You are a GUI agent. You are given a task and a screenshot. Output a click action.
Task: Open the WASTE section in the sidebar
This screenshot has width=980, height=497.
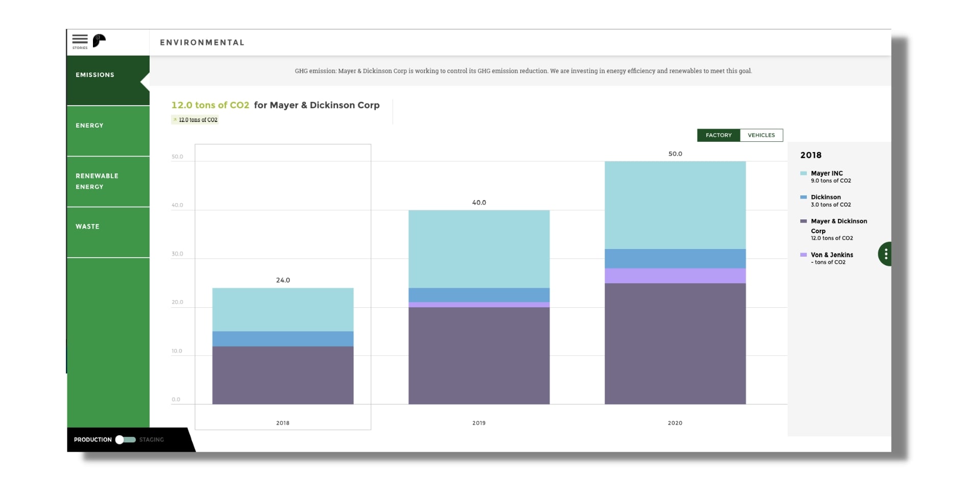click(87, 227)
